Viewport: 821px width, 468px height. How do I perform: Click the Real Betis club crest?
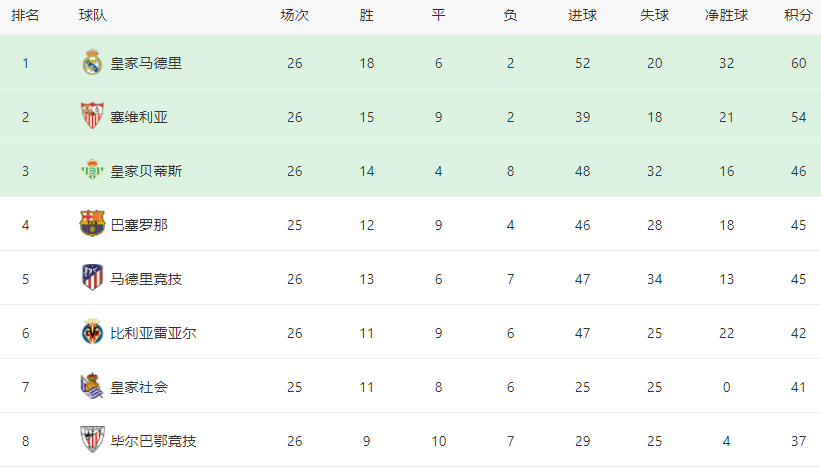92,170
